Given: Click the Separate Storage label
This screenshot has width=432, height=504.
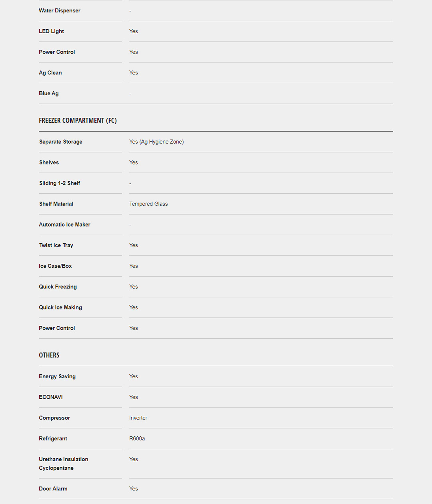Looking at the screenshot, I should click(x=61, y=142).
